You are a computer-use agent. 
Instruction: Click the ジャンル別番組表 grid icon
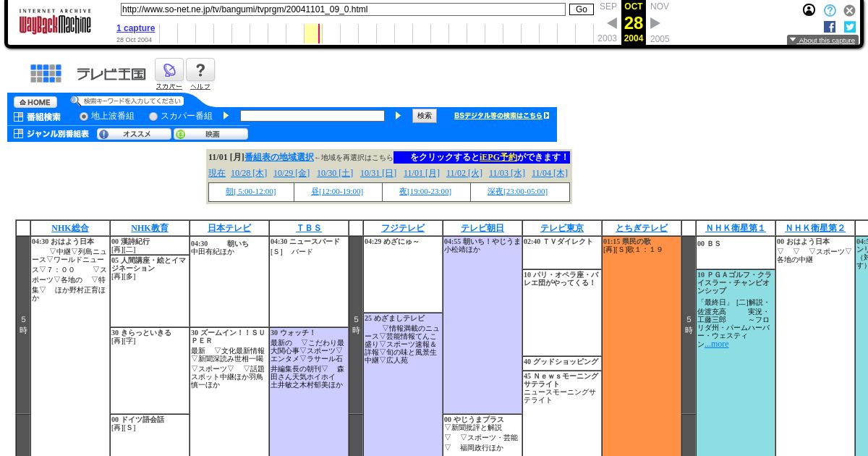[x=18, y=134]
